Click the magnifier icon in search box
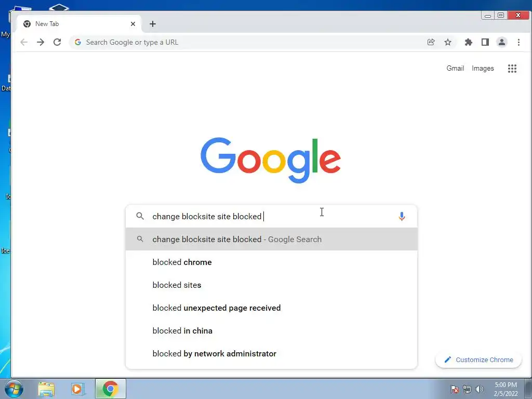532x399 pixels. pos(140,216)
